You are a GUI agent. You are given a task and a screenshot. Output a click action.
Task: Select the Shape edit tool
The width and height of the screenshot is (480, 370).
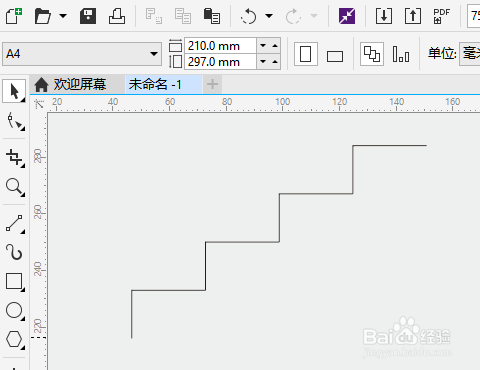point(15,121)
